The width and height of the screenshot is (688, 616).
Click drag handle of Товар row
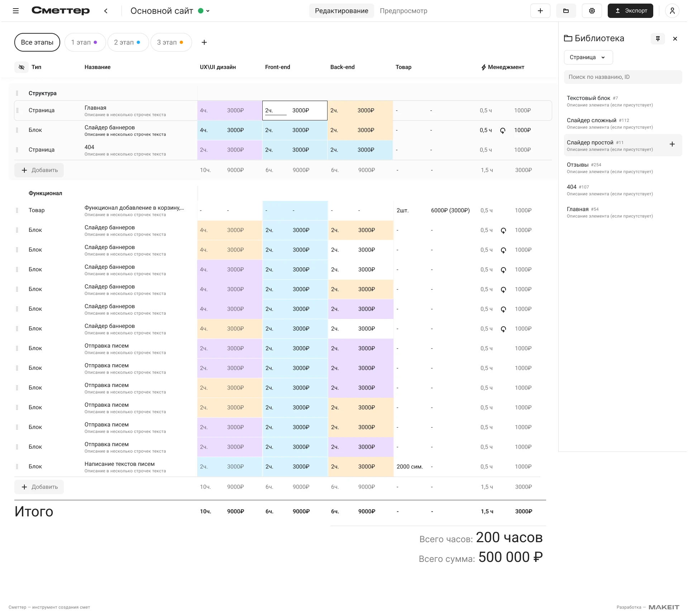(x=17, y=210)
